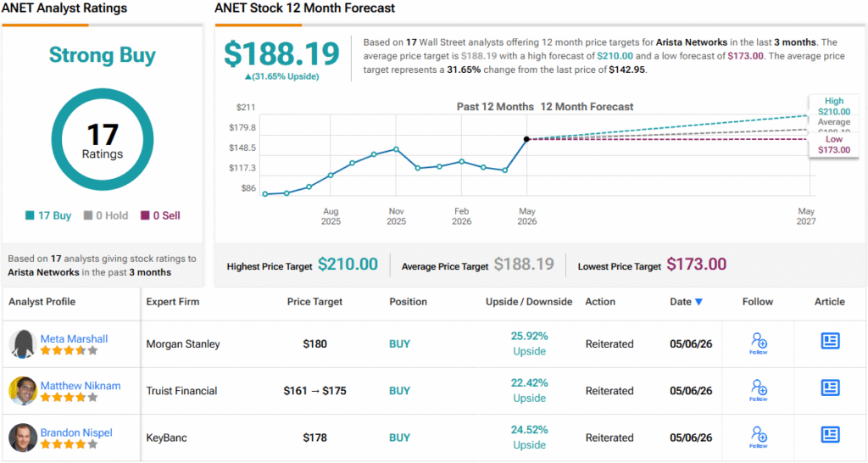
Task: Open Brandon Nispel analyst profile link
Action: pyautogui.click(x=76, y=432)
